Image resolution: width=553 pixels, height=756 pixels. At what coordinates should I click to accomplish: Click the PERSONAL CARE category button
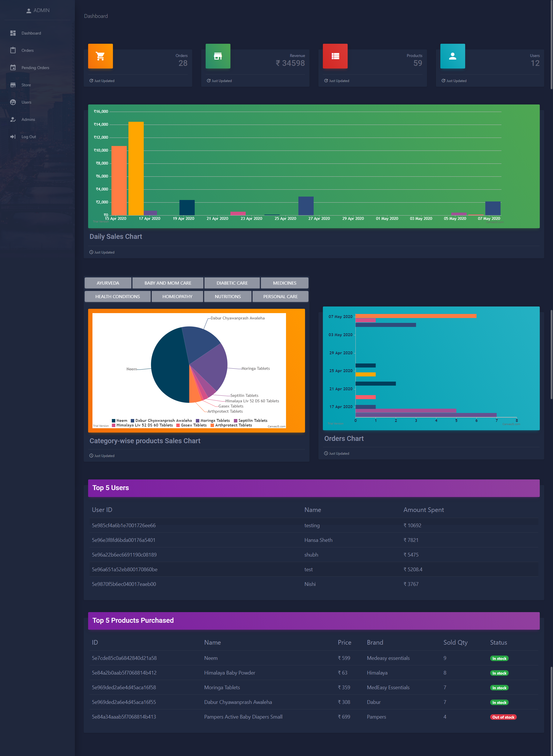click(280, 296)
